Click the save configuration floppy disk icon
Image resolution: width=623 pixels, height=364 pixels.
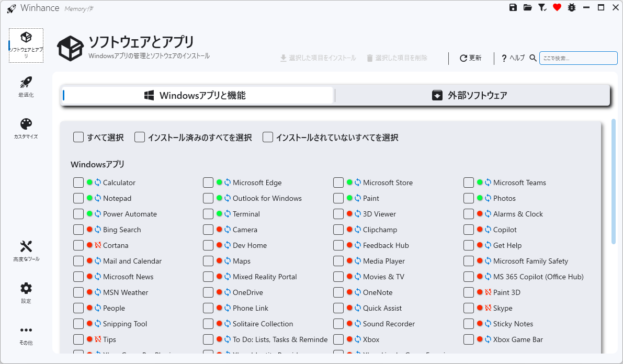(513, 8)
